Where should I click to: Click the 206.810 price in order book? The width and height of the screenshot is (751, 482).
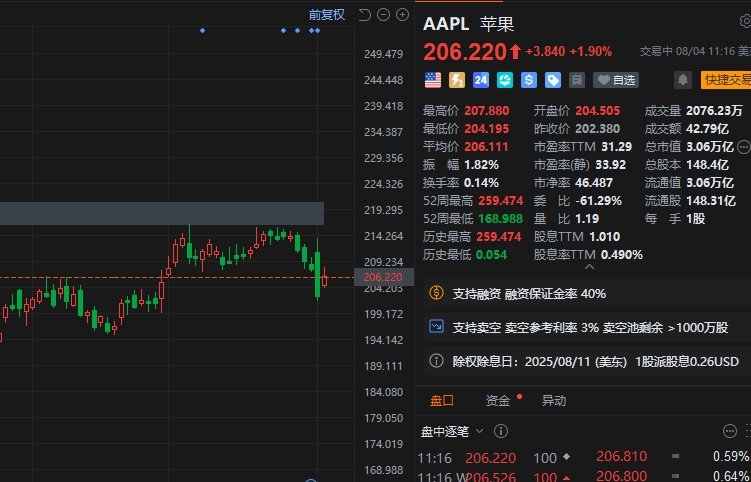pyautogui.click(x=621, y=456)
